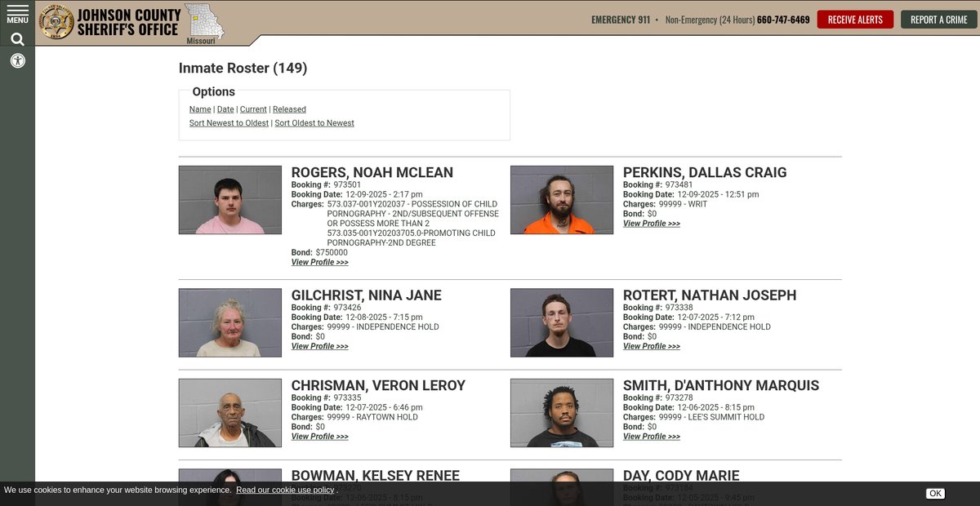Image resolution: width=980 pixels, height=506 pixels.
Task: Click booking number 973501
Action: click(347, 185)
